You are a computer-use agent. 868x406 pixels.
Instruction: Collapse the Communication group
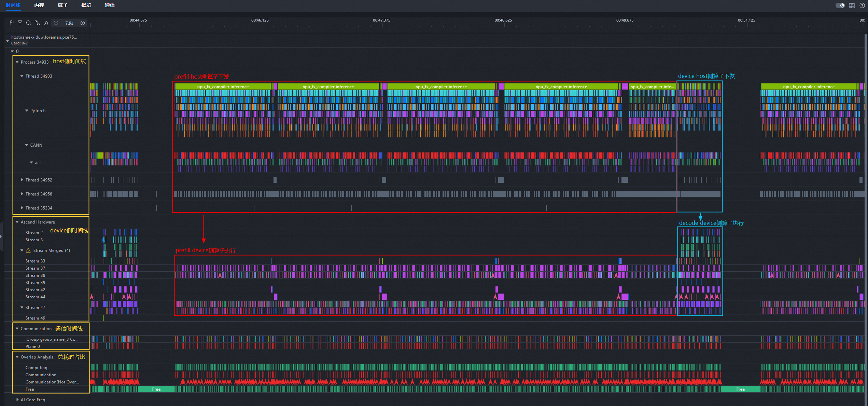17,329
